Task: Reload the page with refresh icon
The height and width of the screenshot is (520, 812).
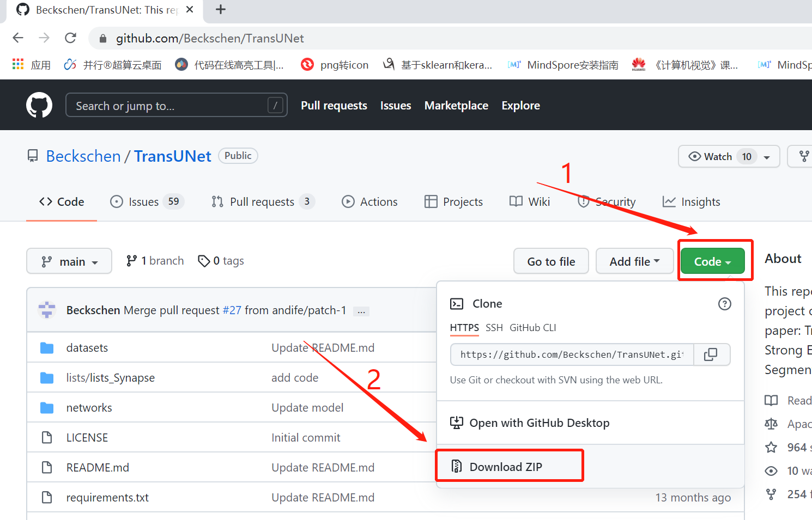Action: 70,38
